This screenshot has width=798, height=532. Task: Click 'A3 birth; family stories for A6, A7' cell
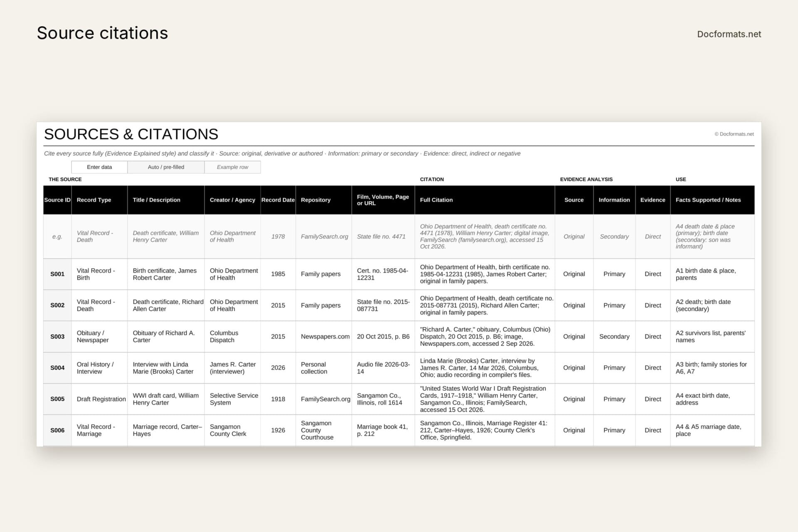[x=712, y=368]
